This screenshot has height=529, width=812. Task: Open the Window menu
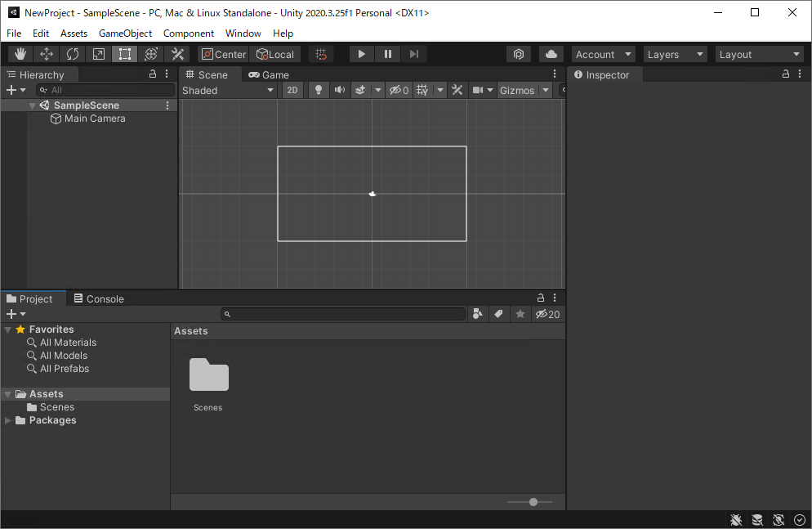[243, 34]
